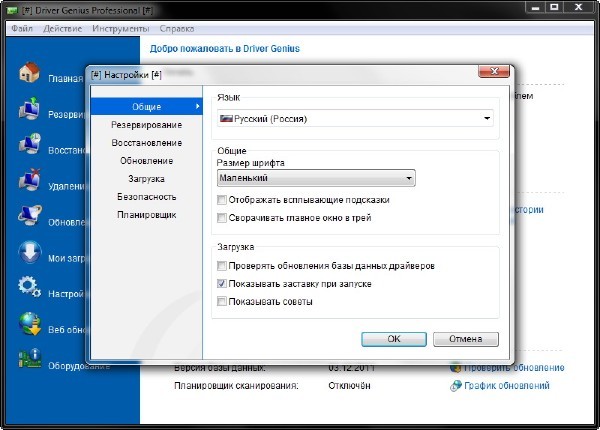
Task: Select the Планировщик settings category
Action: pos(147,215)
